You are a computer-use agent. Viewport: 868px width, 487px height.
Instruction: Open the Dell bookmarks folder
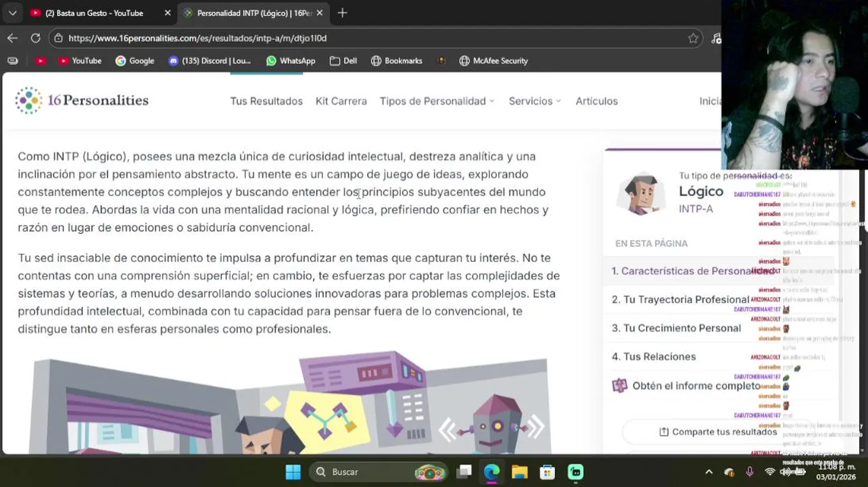click(343, 61)
